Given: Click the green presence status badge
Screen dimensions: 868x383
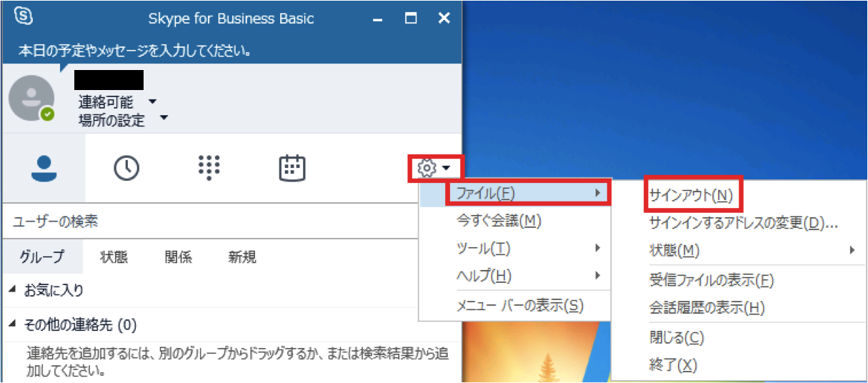Looking at the screenshot, I should point(47,114).
